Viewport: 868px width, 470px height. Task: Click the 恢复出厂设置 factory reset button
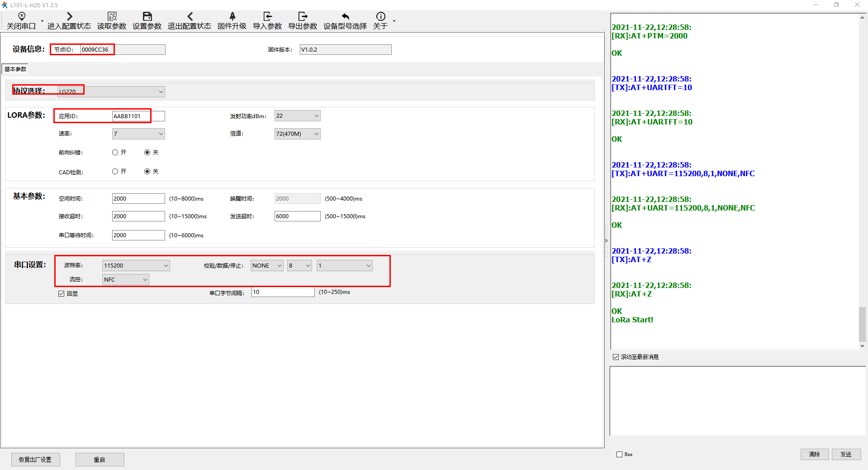coord(35,460)
